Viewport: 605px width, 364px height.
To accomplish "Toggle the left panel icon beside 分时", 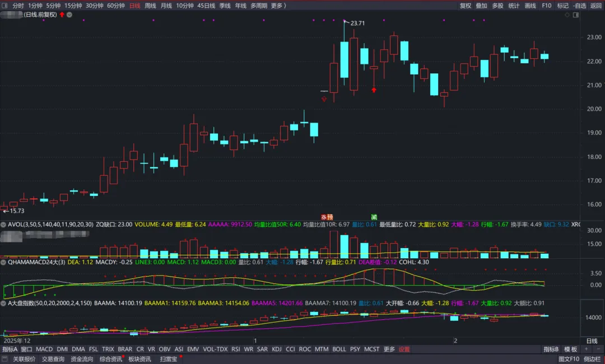I will click(x=5, y=6).
